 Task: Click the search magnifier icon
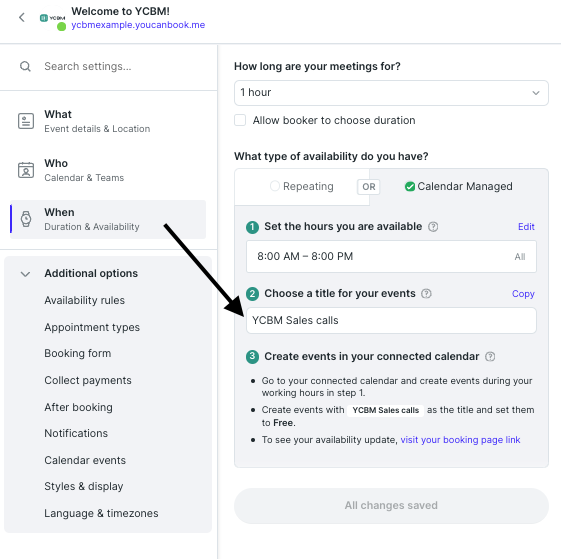pos(25,66)
